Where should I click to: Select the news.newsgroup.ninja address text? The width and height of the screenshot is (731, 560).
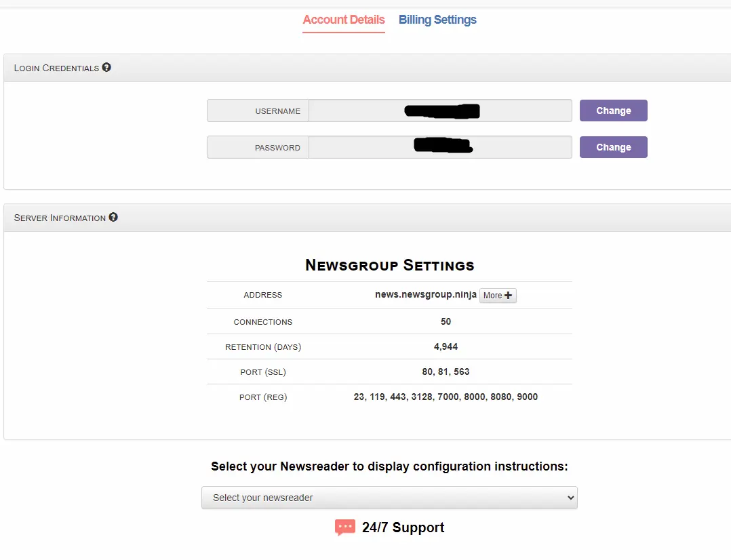[426, 295]
